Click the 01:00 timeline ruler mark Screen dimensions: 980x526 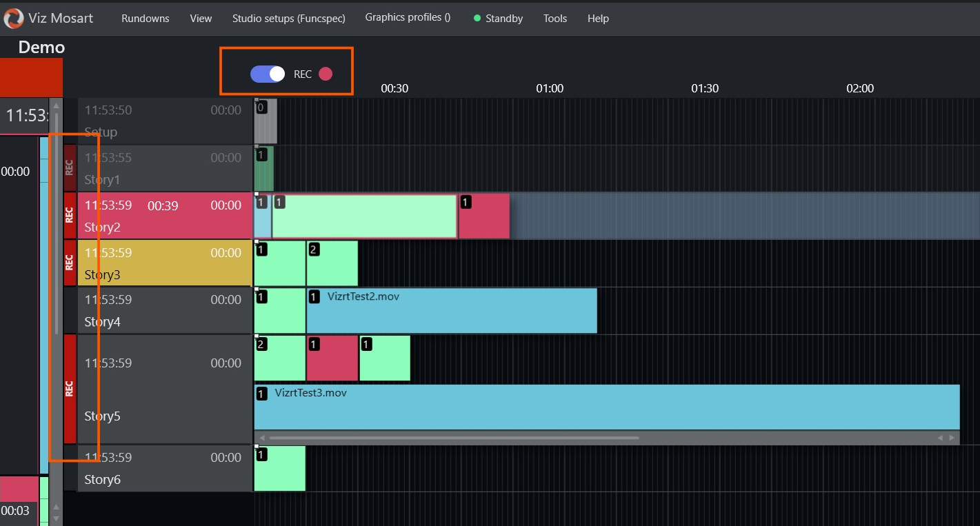pos(550,88)
